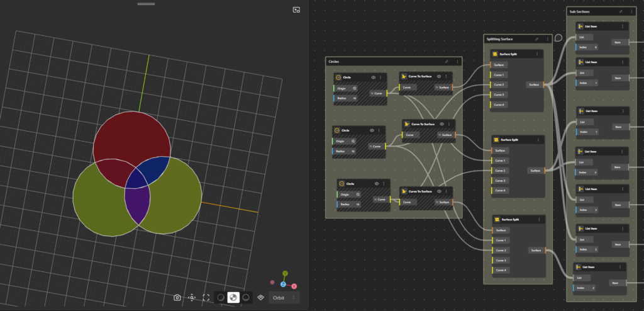Click the pencil edit icon on Circles group
644x311 pixels.
pos(447,62)
